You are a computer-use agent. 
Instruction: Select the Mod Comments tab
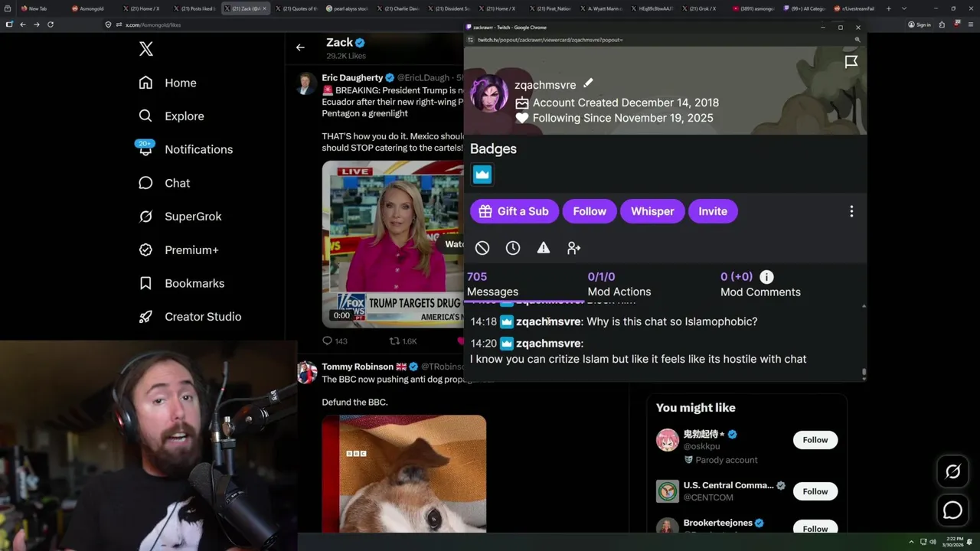pyautogui.click(x=760, y=284)
